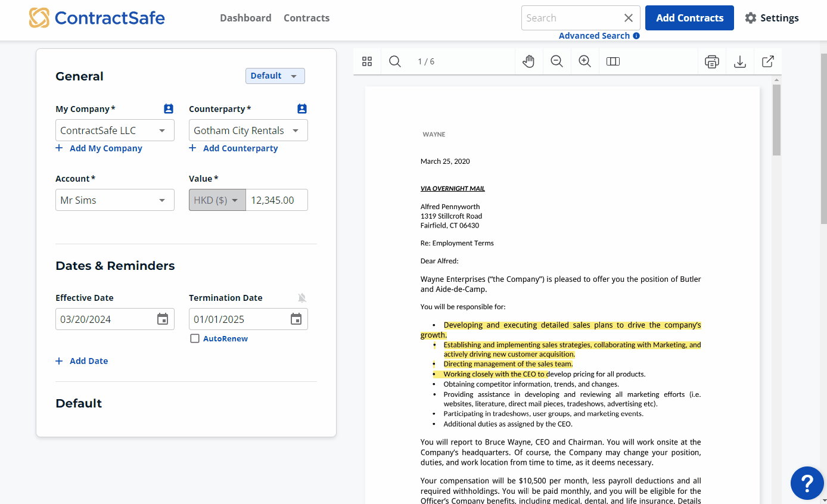Expand the Default template dropdown
The width and height of the screenshot is (827, 504).
(x=275, y=76)
